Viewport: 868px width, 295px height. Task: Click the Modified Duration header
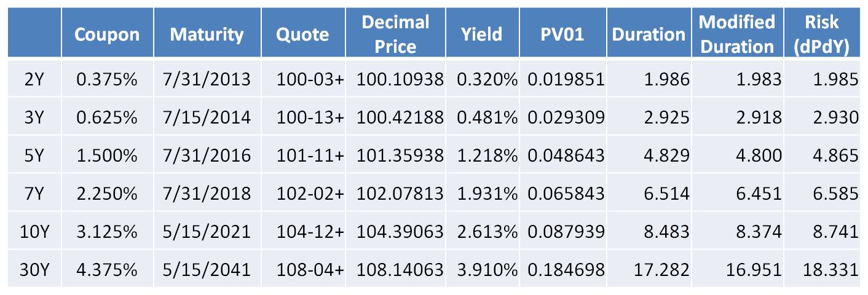pos(736,34)
